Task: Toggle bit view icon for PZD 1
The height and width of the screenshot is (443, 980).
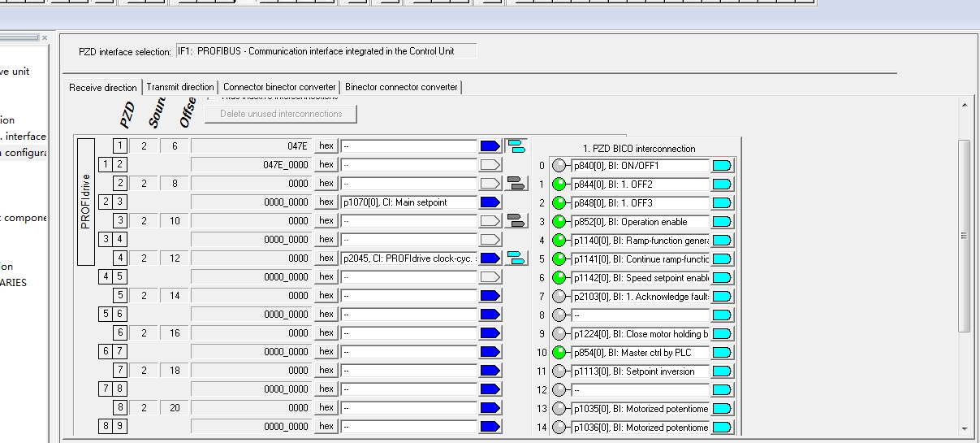Action: [516, 146]
